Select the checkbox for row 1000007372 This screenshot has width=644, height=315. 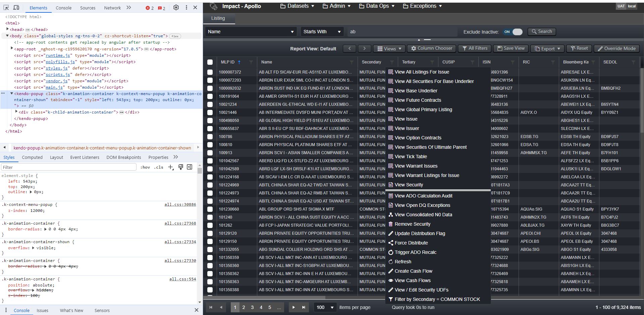[210, 72]
